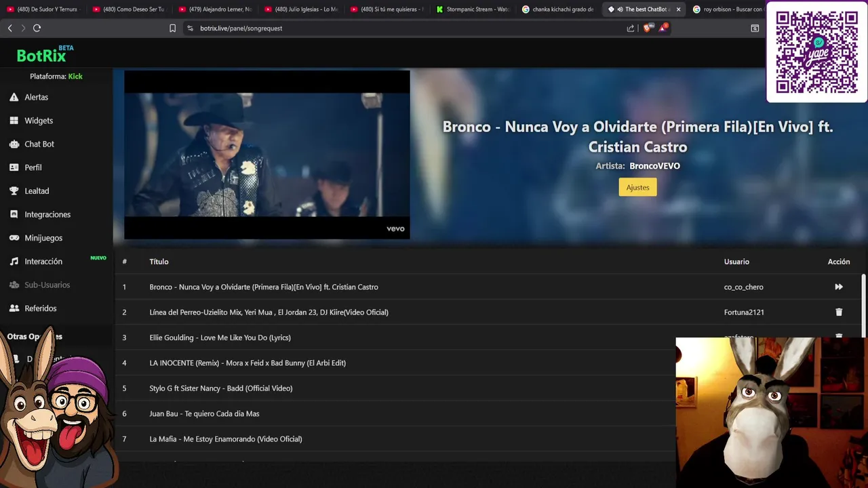Open the Widgets grid icon
The width and height of the screenshot is (868, 488).
tap(14, 121)
